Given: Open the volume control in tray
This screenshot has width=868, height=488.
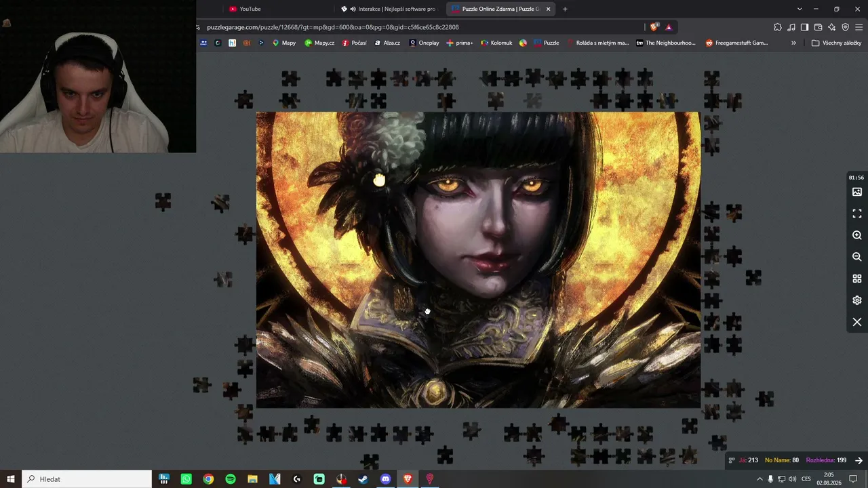Looking at the screenshot, I should point(792,479).
